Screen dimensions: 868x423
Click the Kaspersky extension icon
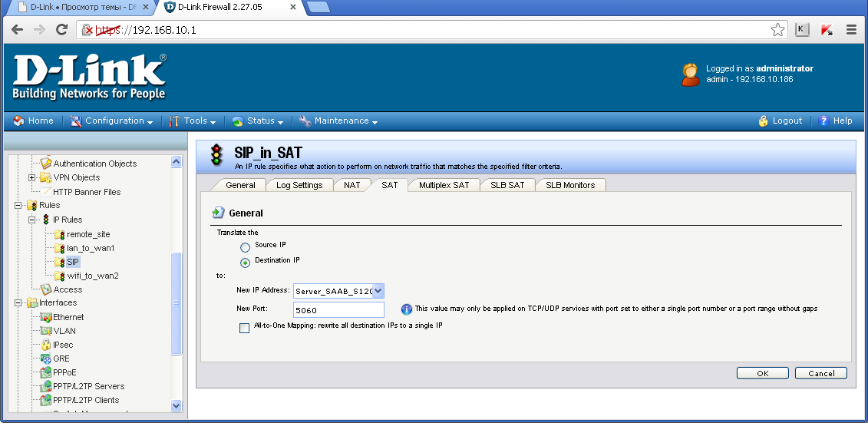pos(827,30)
